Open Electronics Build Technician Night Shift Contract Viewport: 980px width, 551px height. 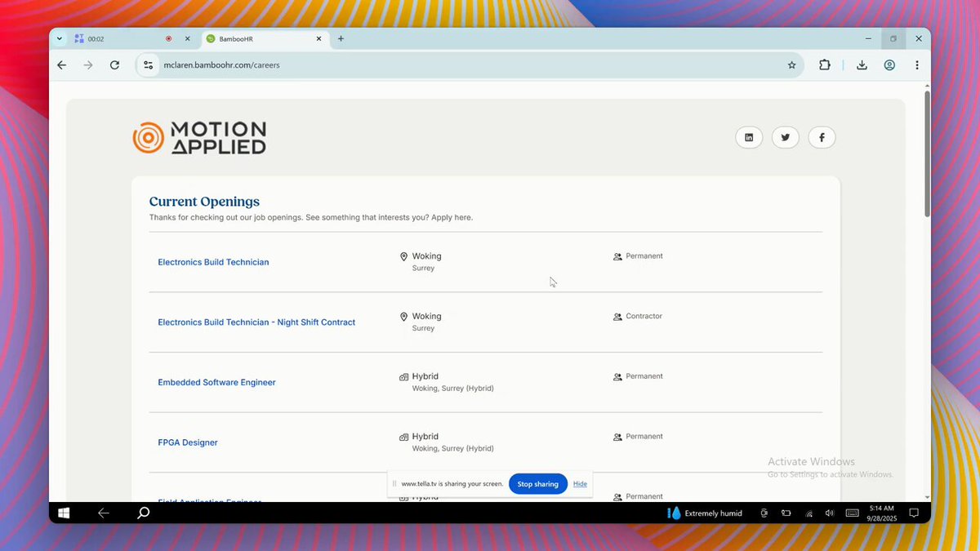(256, 322)
